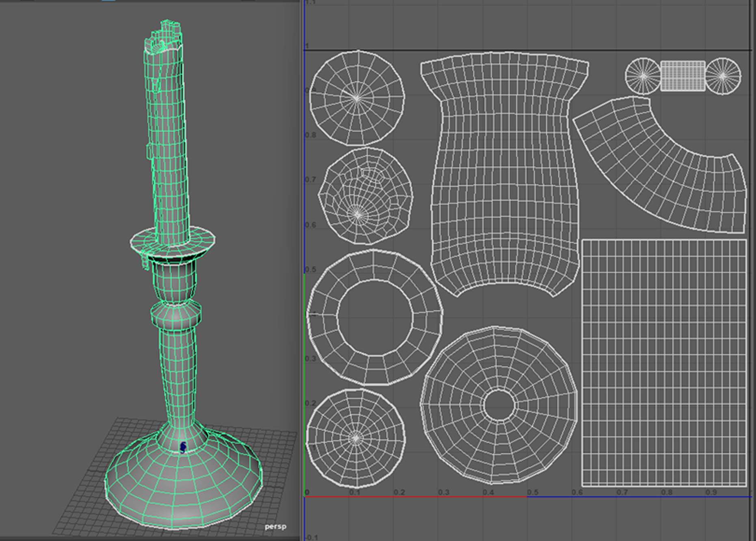Select the small circular UV shell right of the tiny grid

point(723,76)
